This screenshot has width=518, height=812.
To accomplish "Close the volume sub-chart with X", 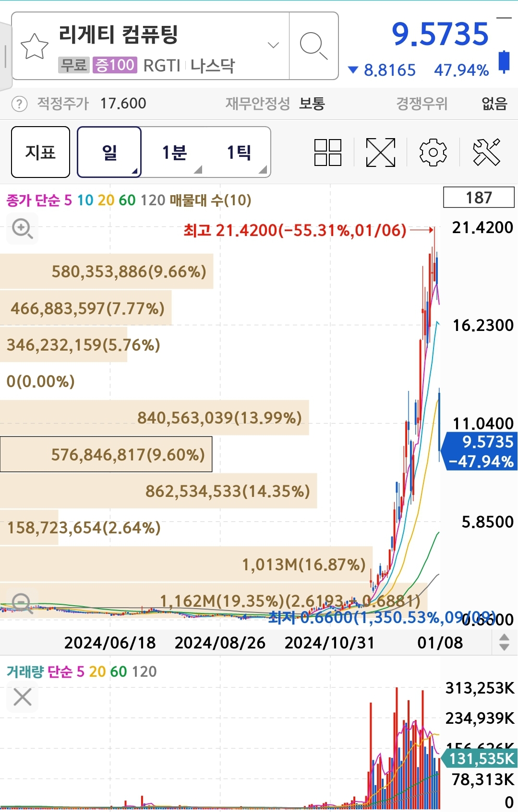I will point(23,697).
